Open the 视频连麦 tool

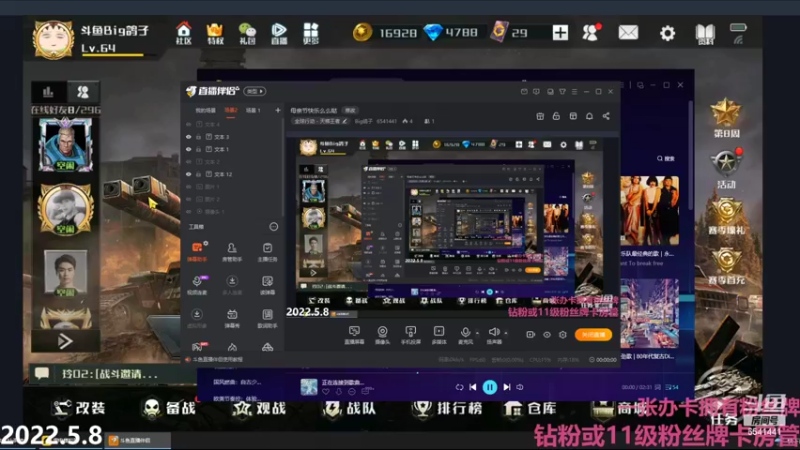pyautogui.click(x=197, y=285)
